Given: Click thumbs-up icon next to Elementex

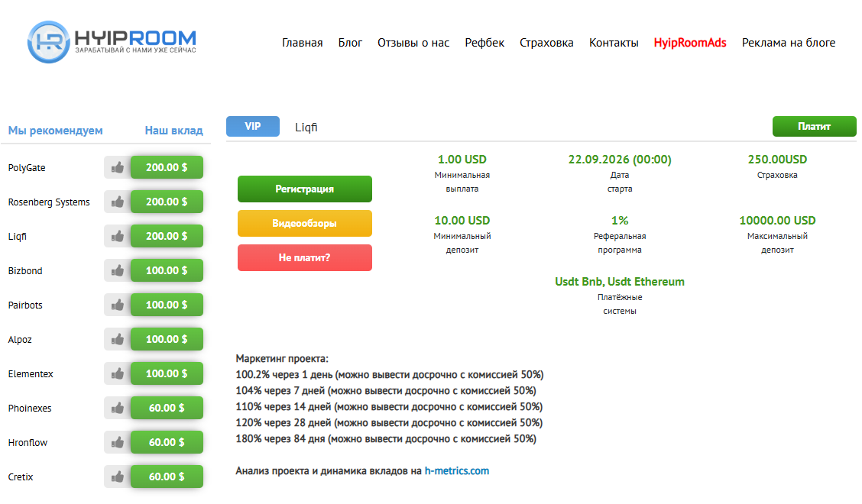Looking at the screenshot, I should 118,373.
